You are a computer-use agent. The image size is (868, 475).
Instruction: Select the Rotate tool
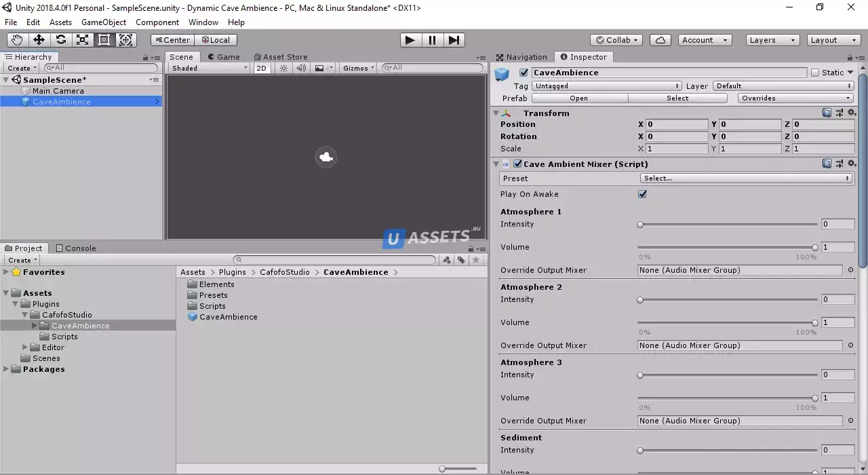click(60, 40)
